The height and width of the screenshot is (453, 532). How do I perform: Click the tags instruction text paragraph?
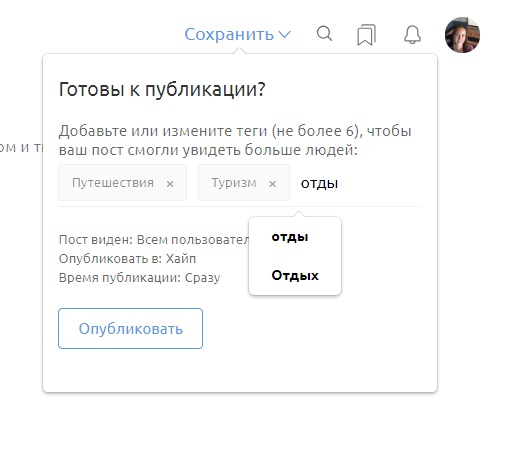[x=235, y=140]
